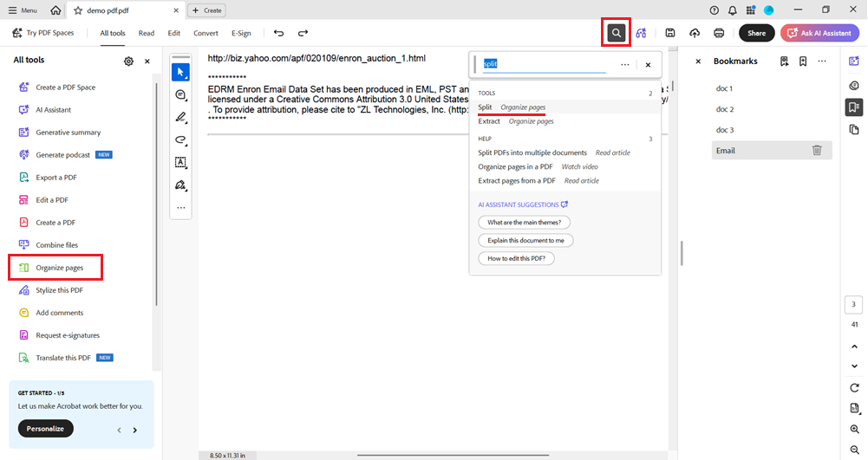Viewport: 868px width, 460px height.
Task: Open the apps grid icon
Action: point(751,10)
